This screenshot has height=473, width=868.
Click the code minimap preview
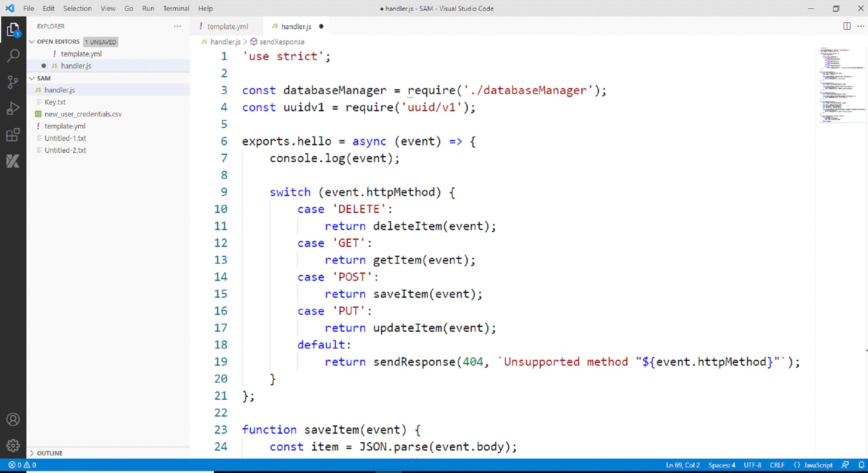[842, 84]
